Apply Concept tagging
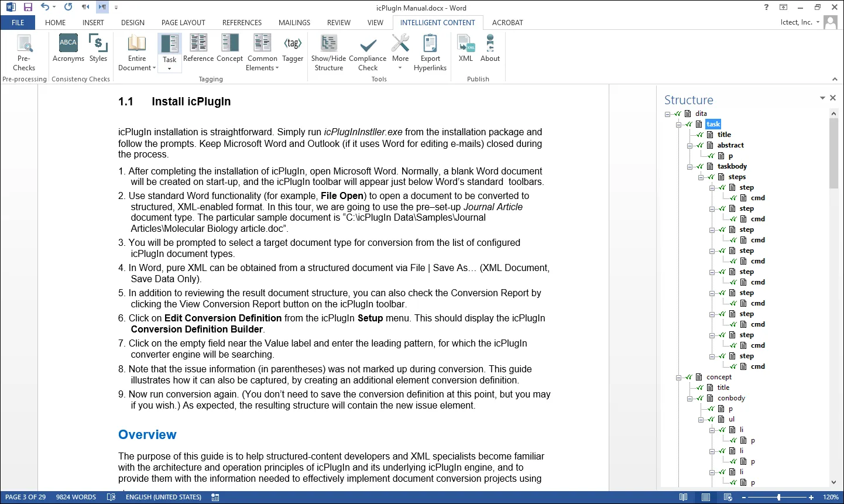The image size is (844, 504). (229, 49)
